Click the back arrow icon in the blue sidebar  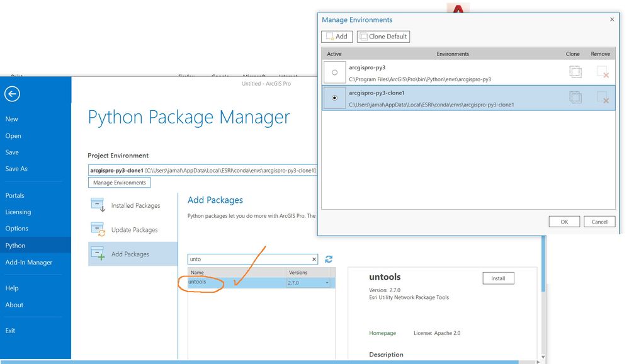pos(12,94)
